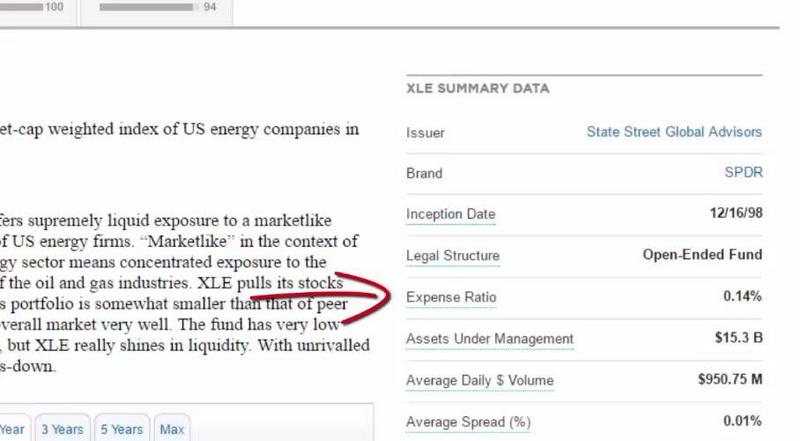Select the 3 Years chart tab
The width and height of the screenshot is (800, 441).
(62, 429)
